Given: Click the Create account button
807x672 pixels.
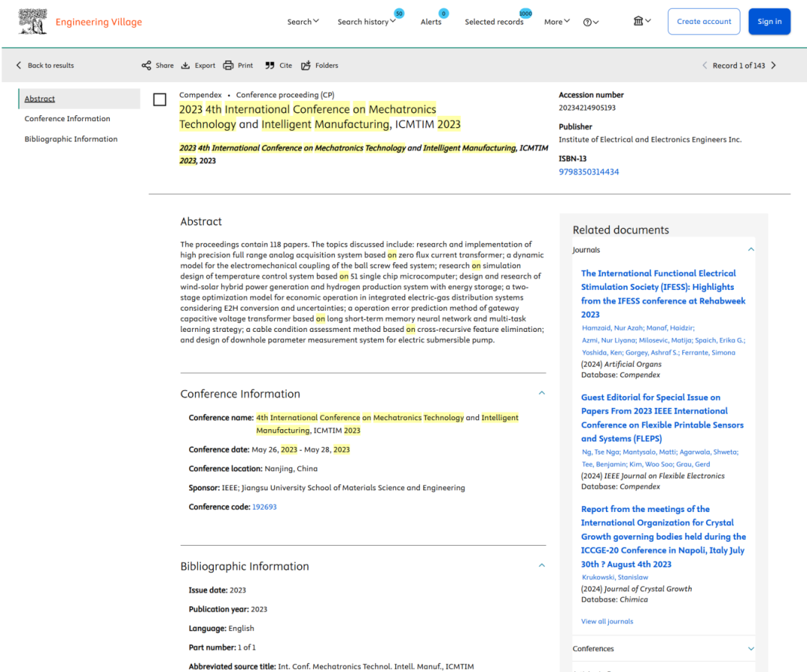Looking at the screenshot, I should tap(704, 22).
